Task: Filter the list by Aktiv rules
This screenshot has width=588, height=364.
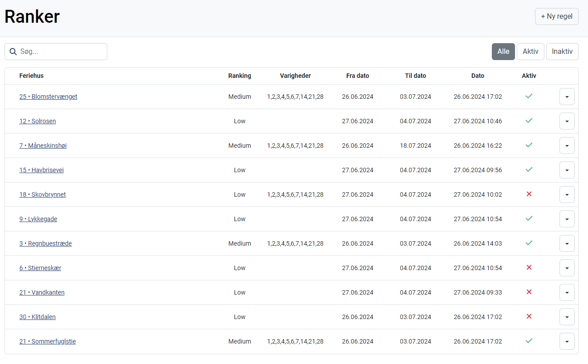Action: [x=530, y=52]
